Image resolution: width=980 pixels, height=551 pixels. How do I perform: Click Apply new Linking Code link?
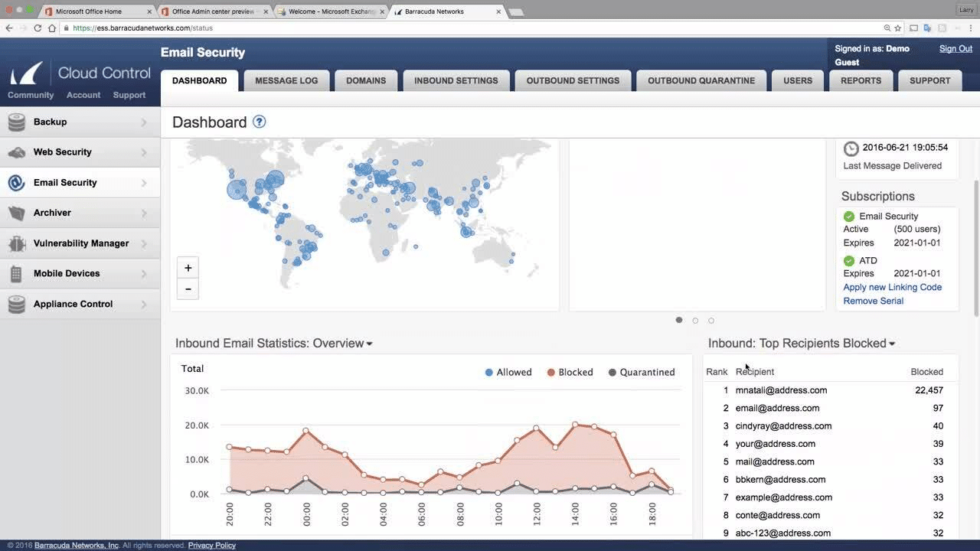[x=893, y=288]
